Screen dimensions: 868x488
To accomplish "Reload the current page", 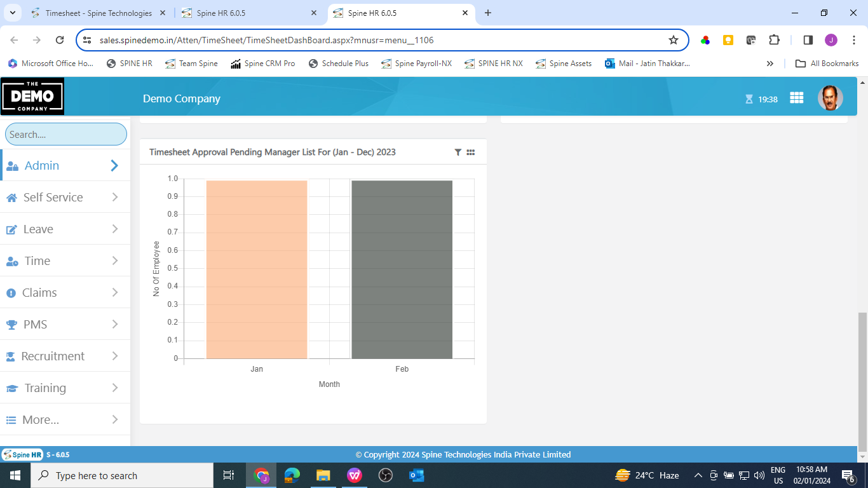I will point(60,40).
